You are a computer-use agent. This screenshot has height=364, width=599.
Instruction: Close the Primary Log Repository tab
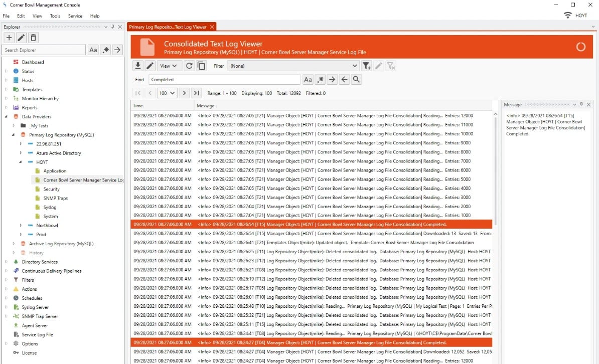[x=212, y=27]
